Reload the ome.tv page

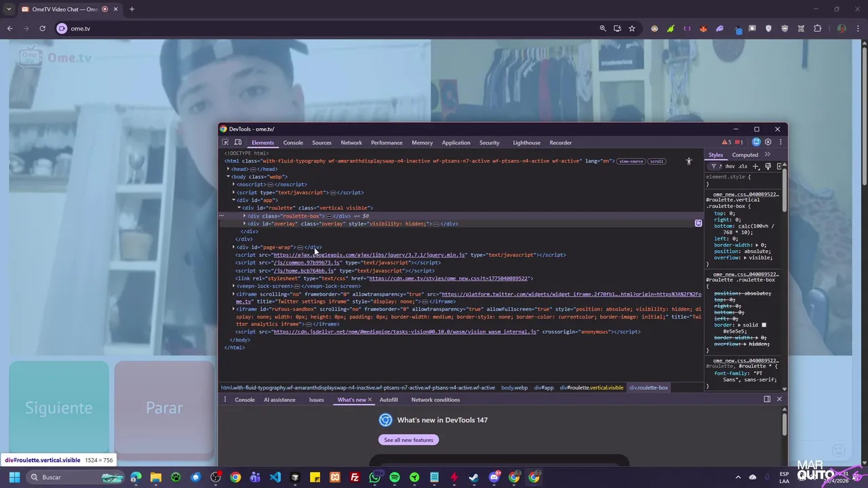[x=42, y=28]
